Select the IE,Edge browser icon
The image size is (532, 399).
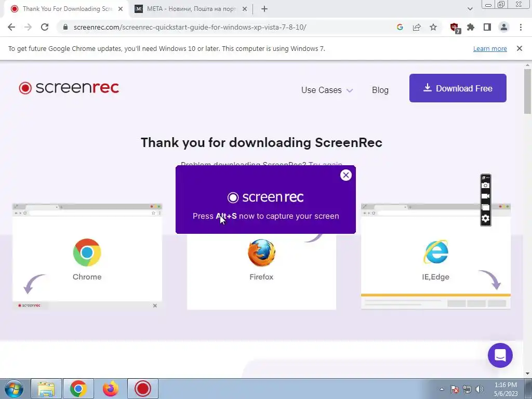point(436,252)
